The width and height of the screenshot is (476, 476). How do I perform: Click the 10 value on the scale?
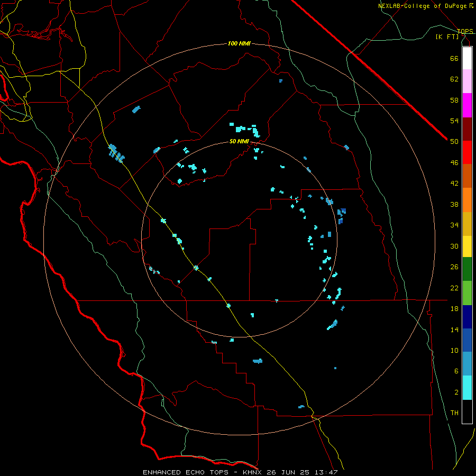454,350
